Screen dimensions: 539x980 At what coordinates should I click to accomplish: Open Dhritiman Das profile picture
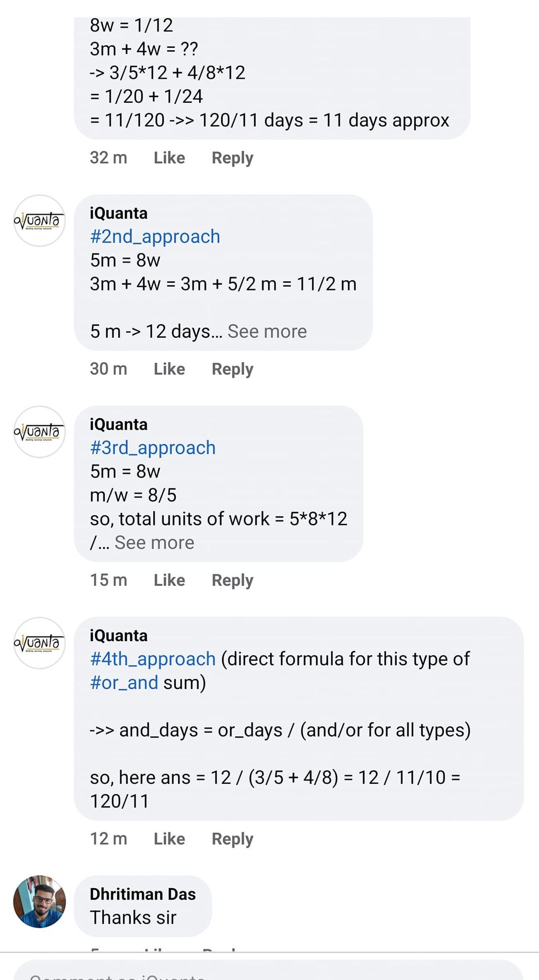pos(39,901)
